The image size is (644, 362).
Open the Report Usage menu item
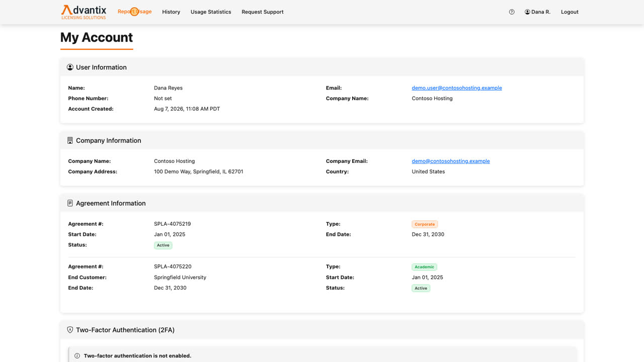pos(134,12)
